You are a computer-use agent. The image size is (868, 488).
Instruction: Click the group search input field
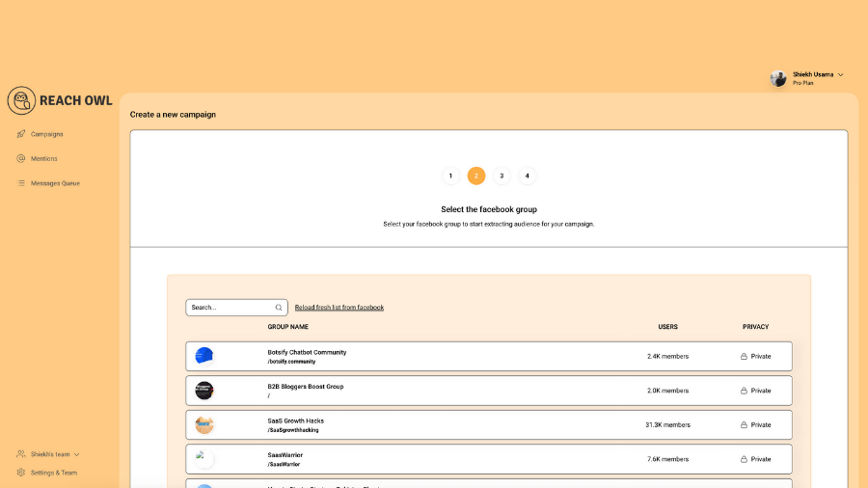pos(230,308)
